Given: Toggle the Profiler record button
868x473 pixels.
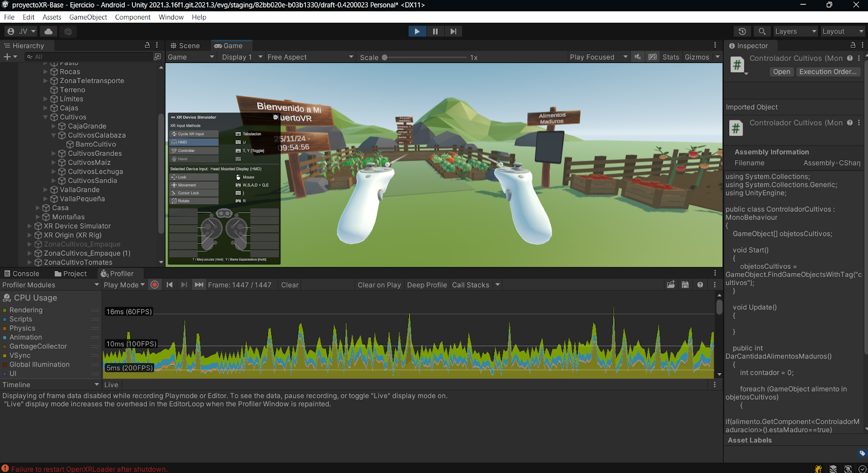Looking at the screenshot, I should (155, 285).
